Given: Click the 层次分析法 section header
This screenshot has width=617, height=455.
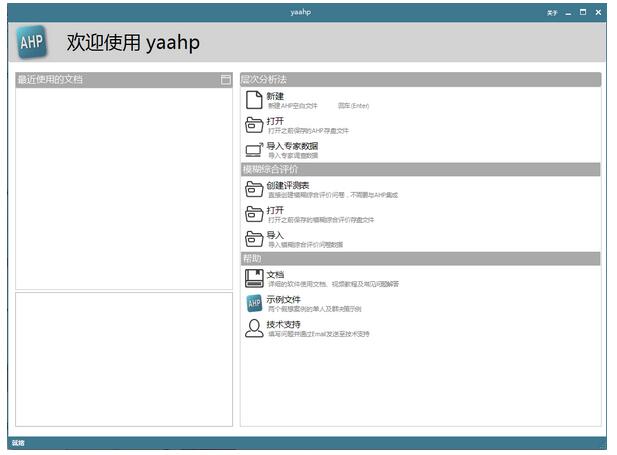Looking at the screenshot, I should click(421, 80).
